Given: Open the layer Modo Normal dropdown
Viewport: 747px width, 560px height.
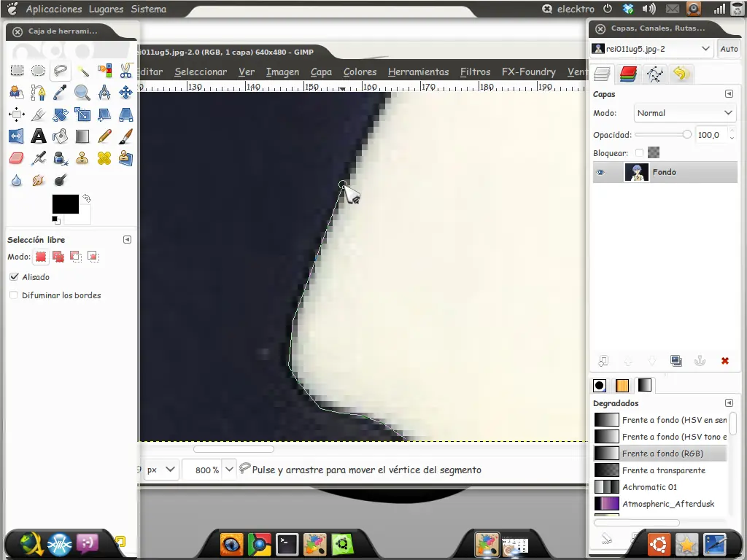Looking at the screenshot, I should pyautogui.click(x=684, y=113).
